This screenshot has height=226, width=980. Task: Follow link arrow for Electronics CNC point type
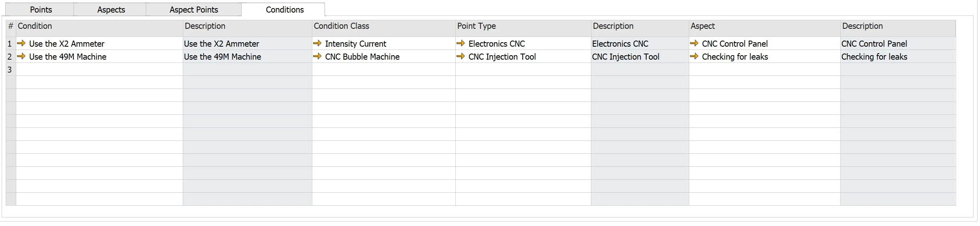(x=461, y=43)
